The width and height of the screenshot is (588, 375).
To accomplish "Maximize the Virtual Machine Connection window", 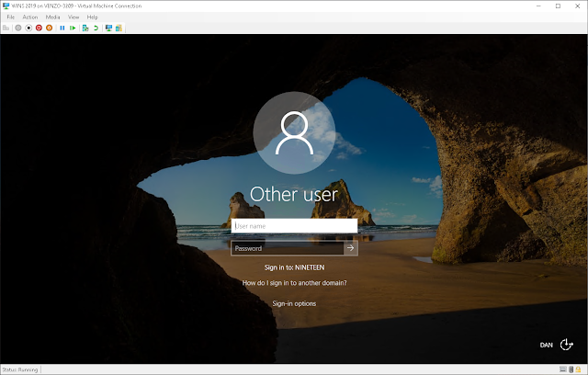I will point(558,6).
